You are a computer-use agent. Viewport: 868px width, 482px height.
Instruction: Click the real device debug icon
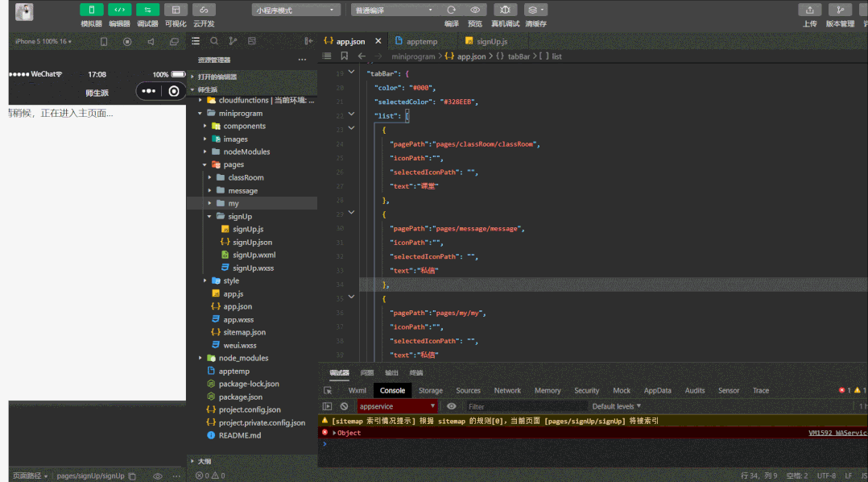505,10
